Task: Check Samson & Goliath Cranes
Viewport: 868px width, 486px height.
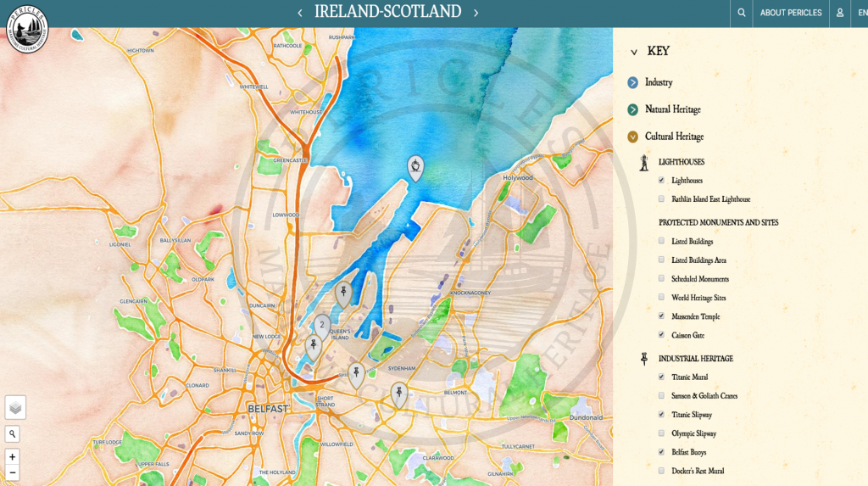Action: click(661, 396)
